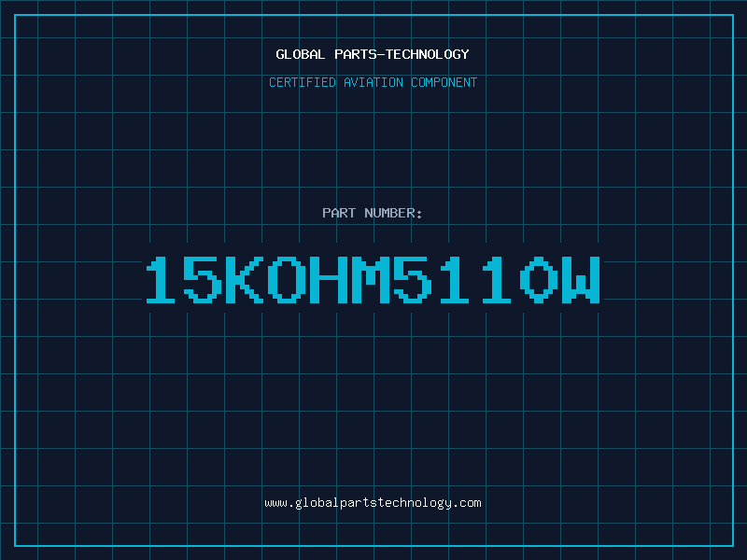
Task: Click the trailing W of part number
Action: [x=581, y=279]
